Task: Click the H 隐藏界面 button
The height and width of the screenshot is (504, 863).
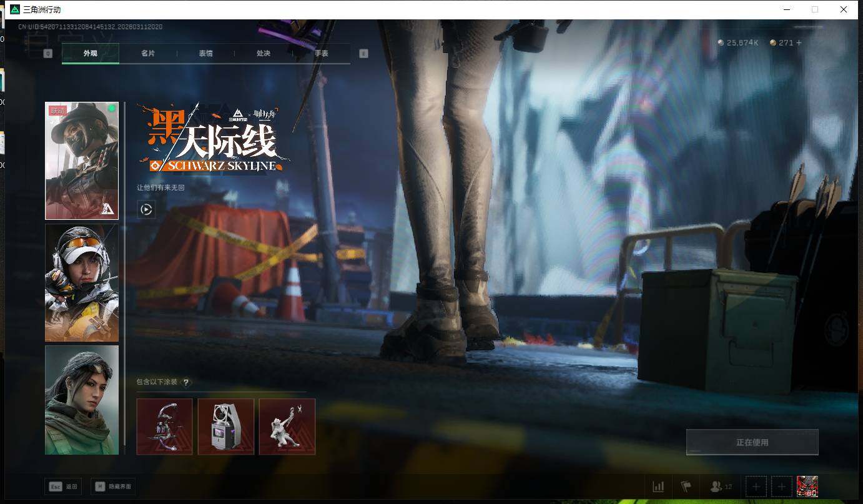Action: coord(113,487)
